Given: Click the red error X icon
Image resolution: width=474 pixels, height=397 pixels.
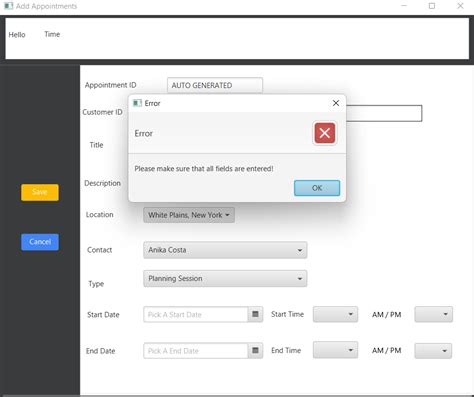Looking at the screenshot, I should pos(325,133).
